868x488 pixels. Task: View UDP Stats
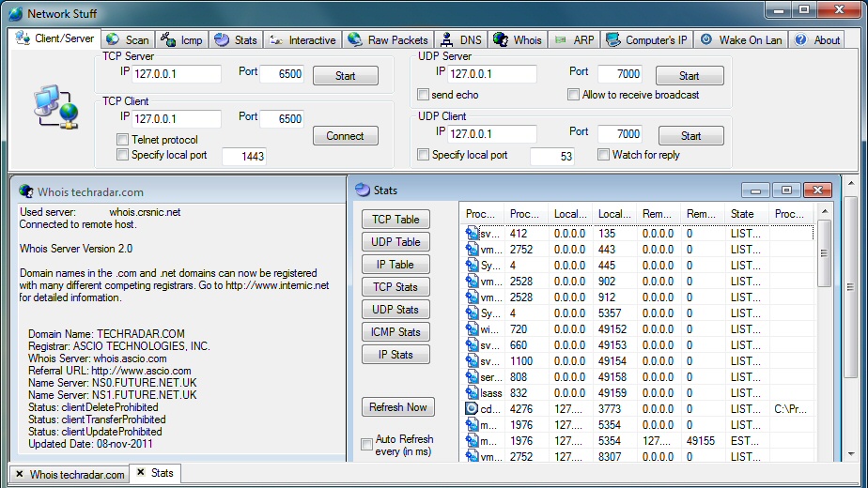pos(395,310)
